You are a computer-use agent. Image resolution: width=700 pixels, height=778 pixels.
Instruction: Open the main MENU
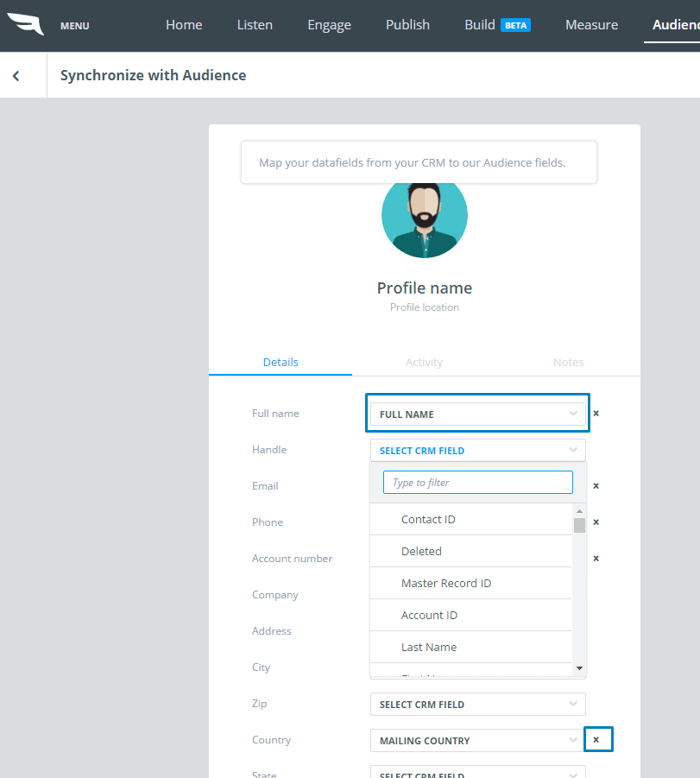pyautogui.click(x=75, y=26)
